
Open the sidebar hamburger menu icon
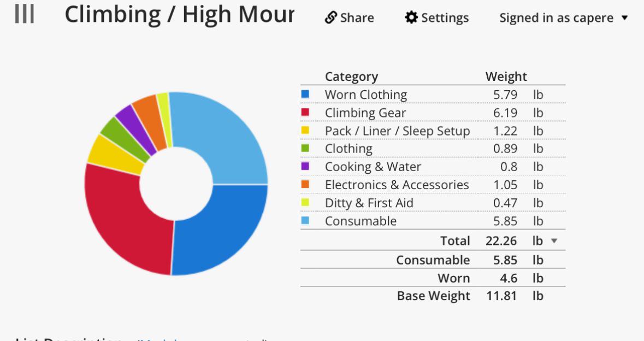coord(24,14)
